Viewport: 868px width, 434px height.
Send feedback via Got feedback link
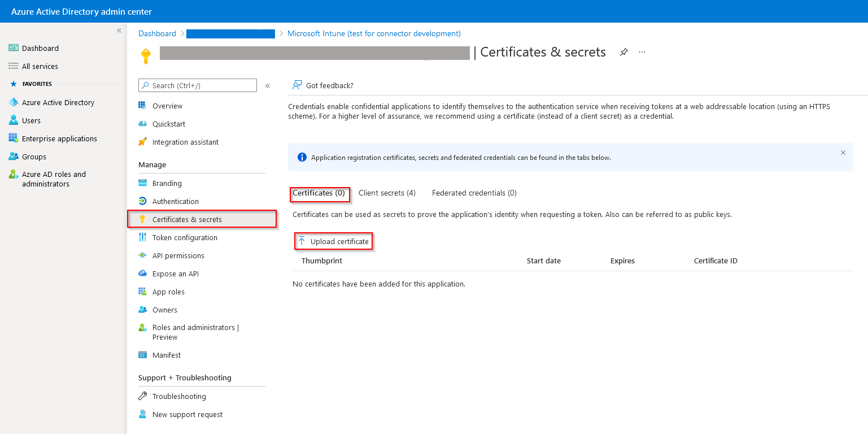click(328, 85)
